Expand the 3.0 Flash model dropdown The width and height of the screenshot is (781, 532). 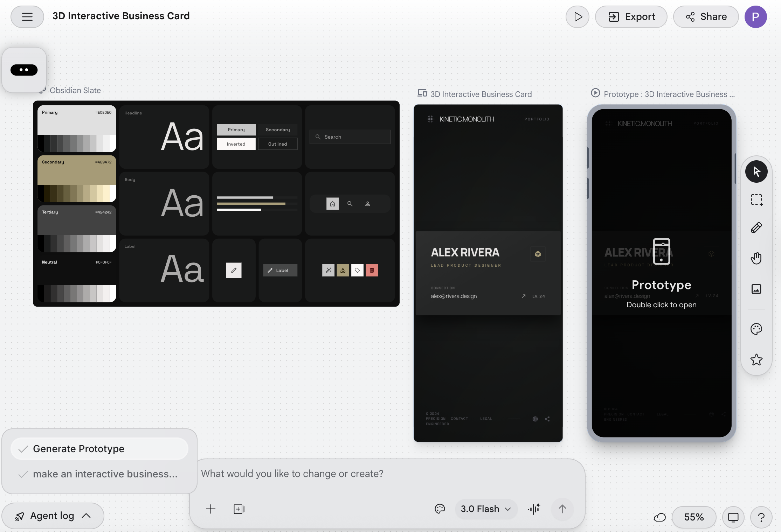[486, 509]
